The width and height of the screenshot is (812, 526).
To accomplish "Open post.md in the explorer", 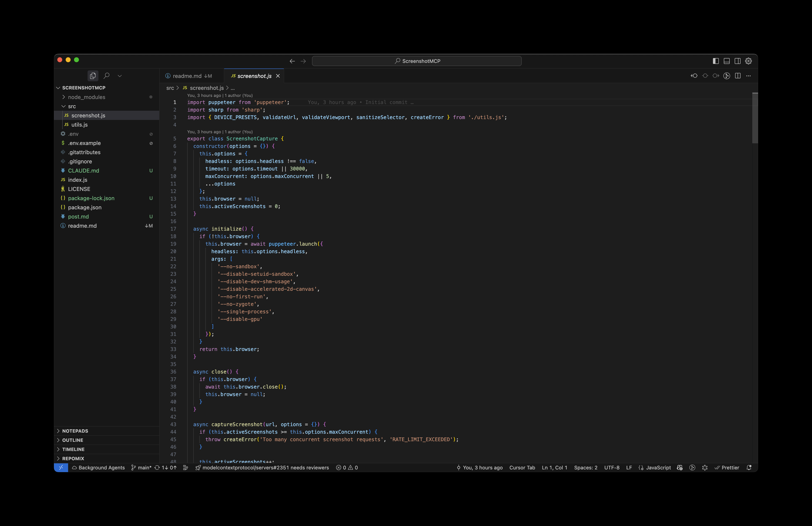I will pos(107,217).
